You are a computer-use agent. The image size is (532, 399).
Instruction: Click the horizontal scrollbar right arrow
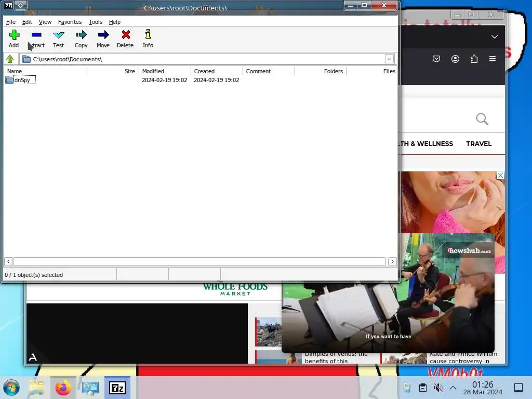(x=393, y=262)
